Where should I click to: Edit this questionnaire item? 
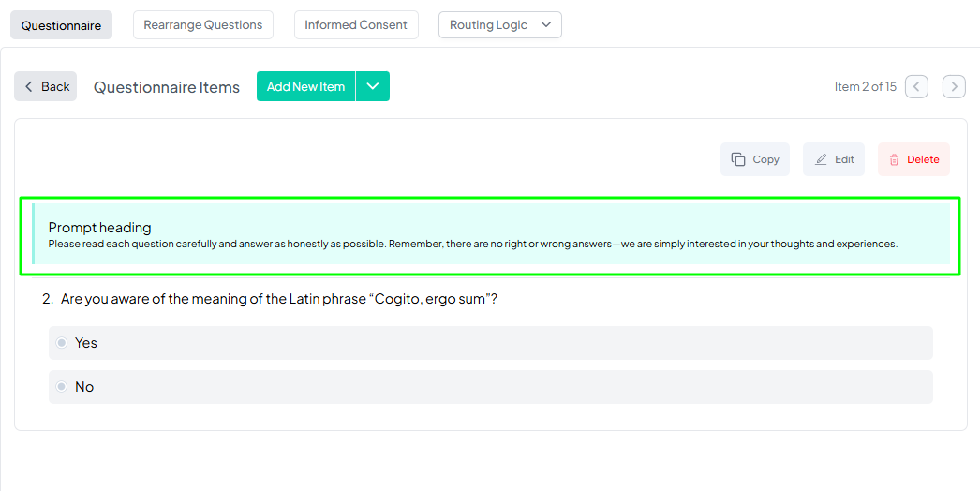pyautogui.click(x=834, y=159)
